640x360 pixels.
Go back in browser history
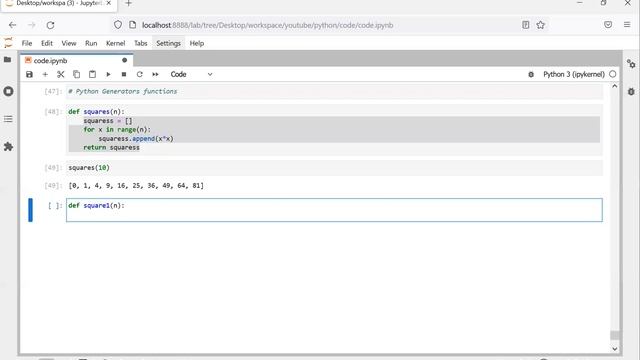pos(12,25)
